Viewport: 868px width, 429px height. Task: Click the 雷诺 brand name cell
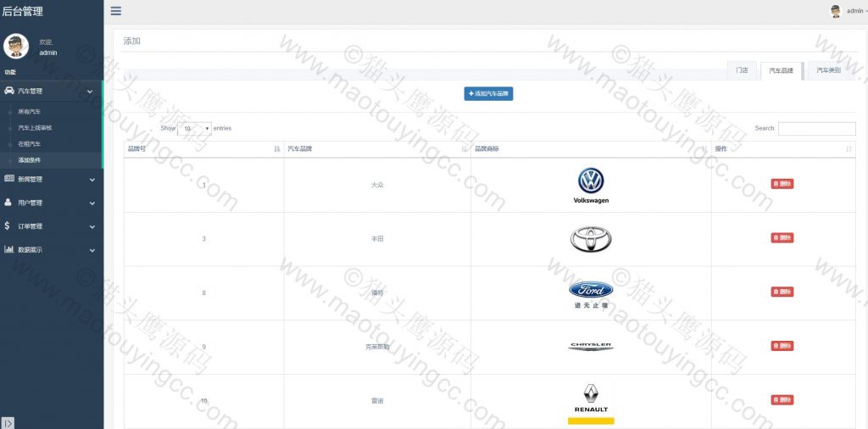pyautogui.click(x=377, y=401)
